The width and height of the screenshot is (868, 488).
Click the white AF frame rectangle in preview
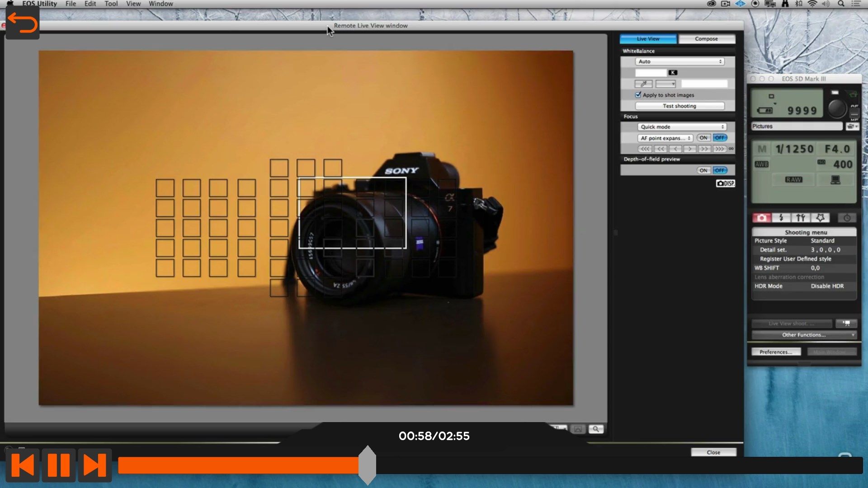pyautogui.click(x=352, y=213)
